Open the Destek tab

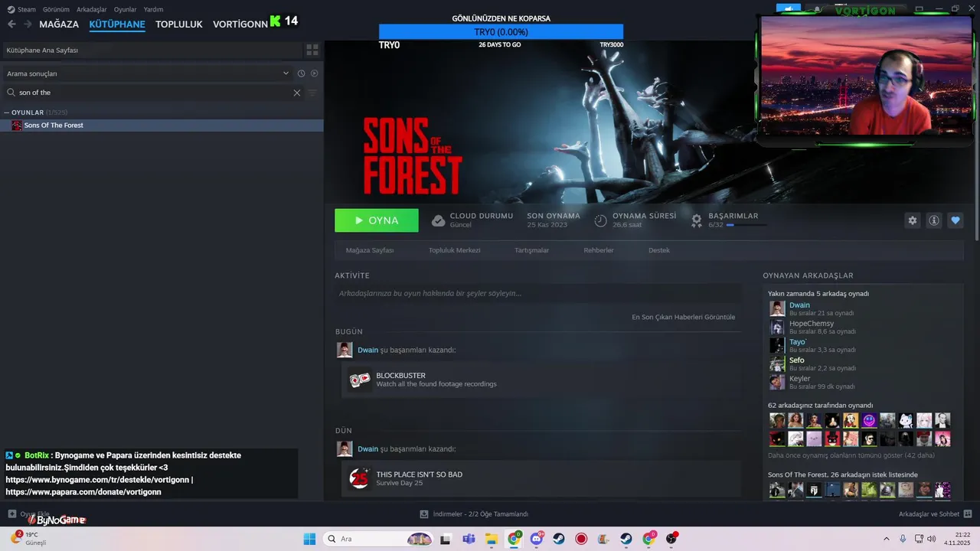[x=659, y=250]
